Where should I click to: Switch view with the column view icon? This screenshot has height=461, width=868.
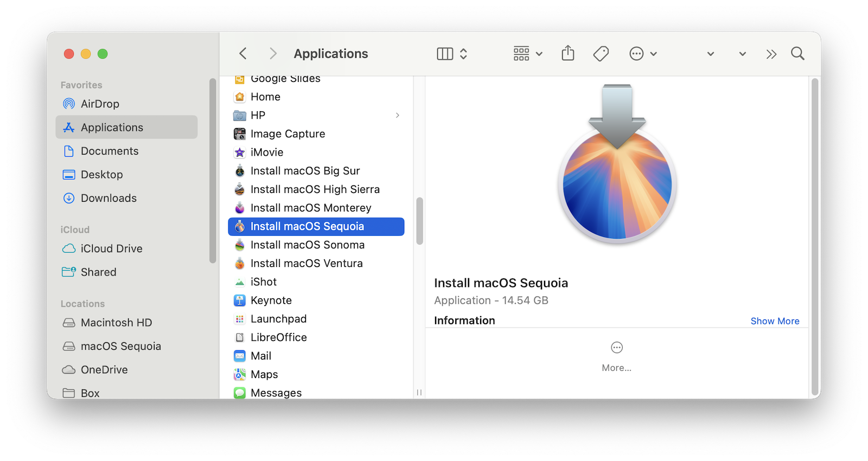tap(445, 54)
